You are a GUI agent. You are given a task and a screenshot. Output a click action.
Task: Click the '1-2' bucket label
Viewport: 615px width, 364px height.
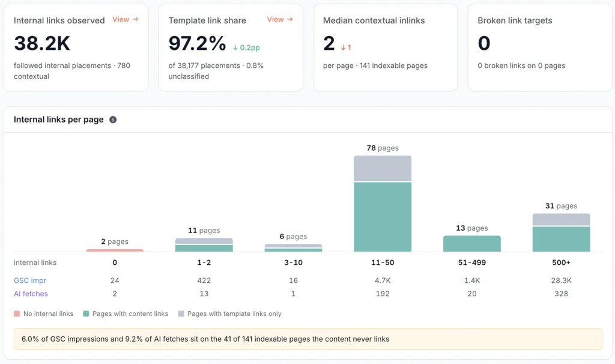[x=204, y=262]
